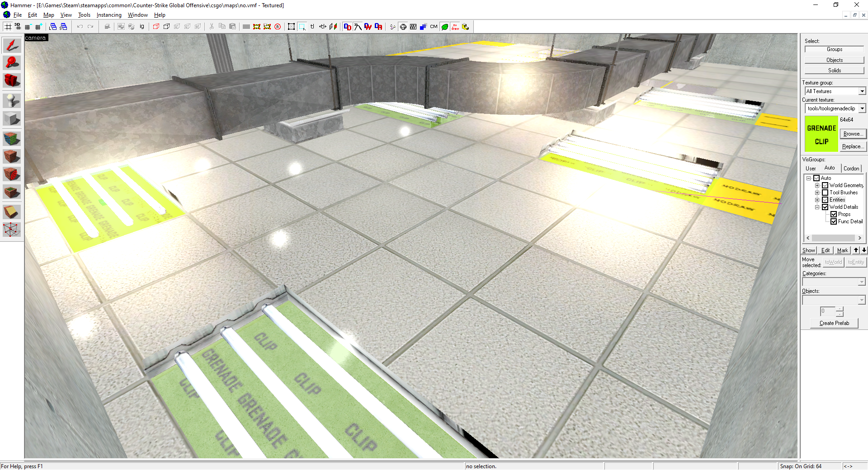Click the Solids select button
868x470 pixels.
(835, 70)
